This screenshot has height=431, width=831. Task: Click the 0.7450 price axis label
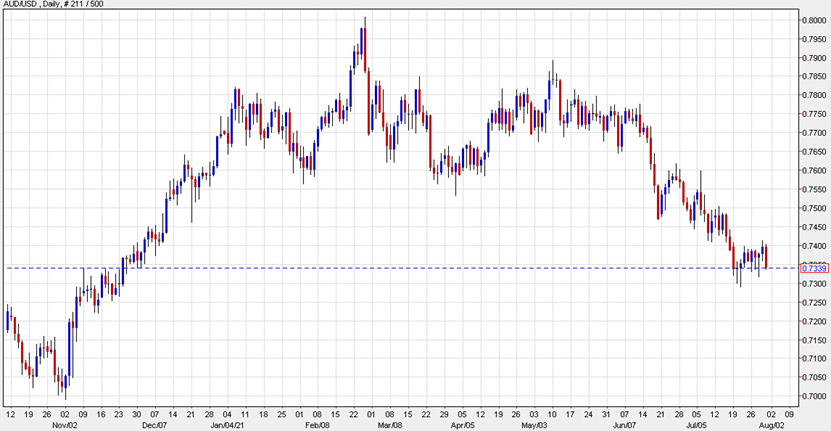(815, 228)
